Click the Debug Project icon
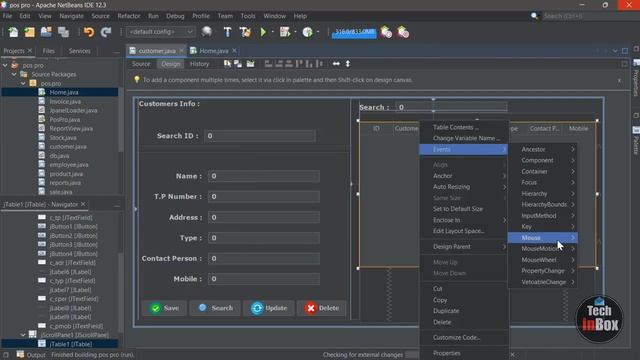640x360 pixels. pos(284,32)
